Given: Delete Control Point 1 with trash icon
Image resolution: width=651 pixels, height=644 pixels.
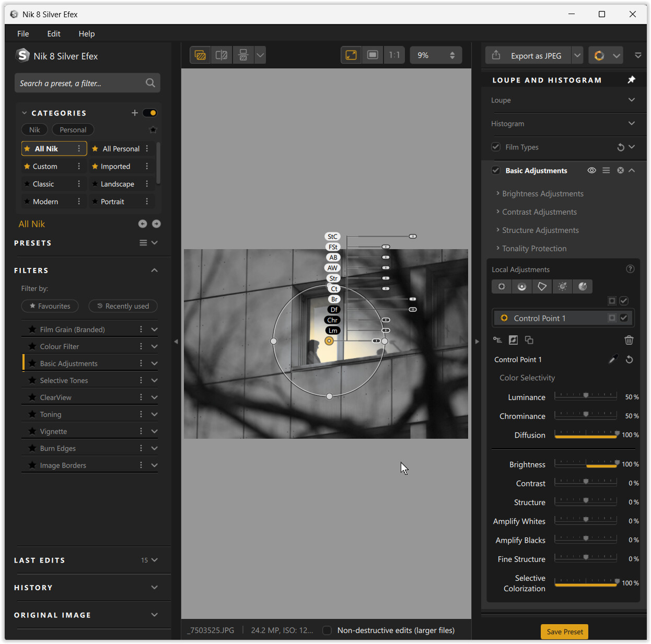Looking at the screenshot, I should click(x=629, y=340).
